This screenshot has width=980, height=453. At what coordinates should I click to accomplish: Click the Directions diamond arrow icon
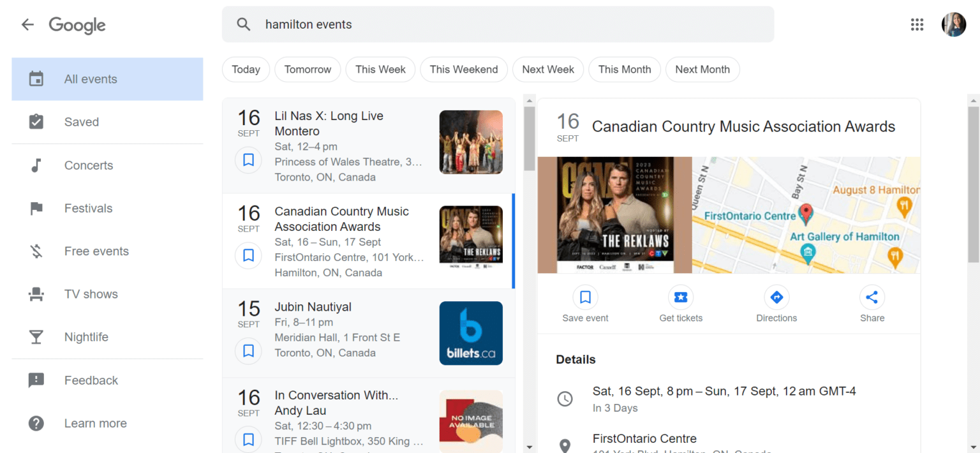point(776,297)
